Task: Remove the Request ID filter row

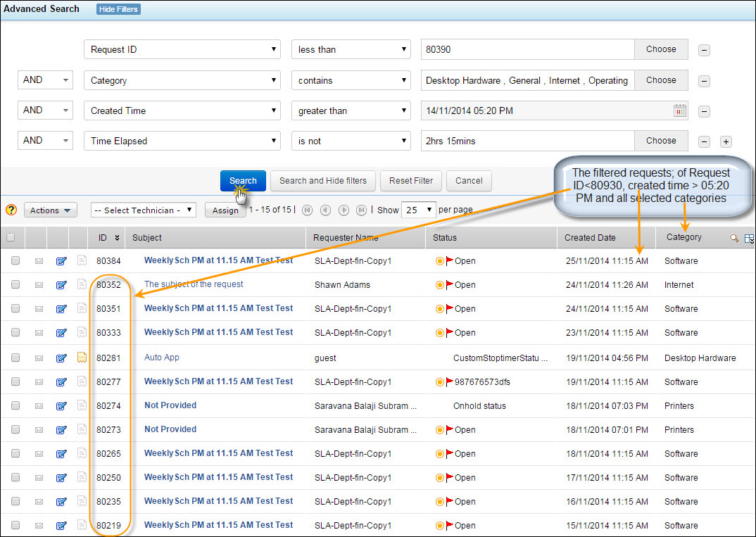Action: click(704, 50)
